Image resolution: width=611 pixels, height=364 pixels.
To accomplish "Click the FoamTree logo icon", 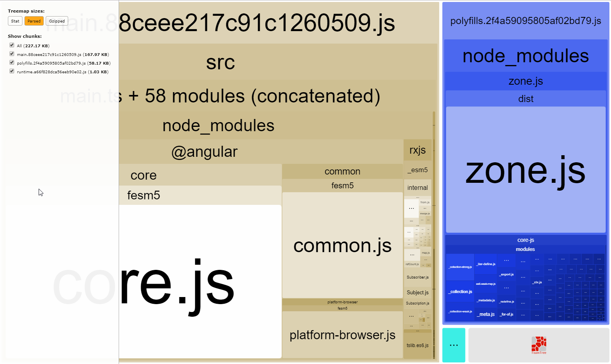I will click(539, 345).
